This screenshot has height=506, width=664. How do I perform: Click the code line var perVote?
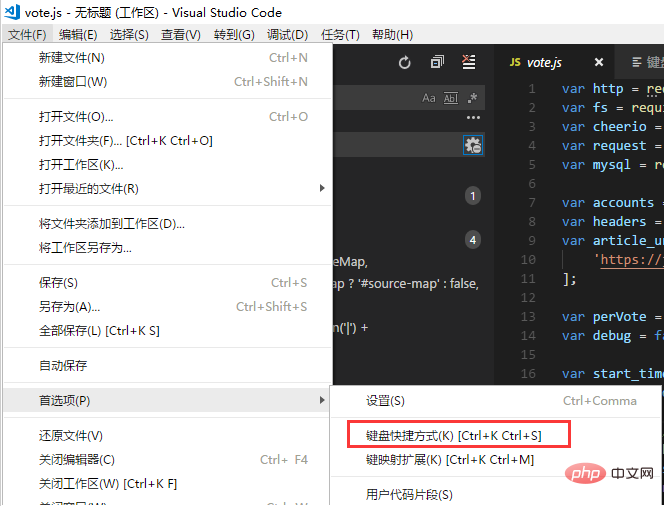[x=613, y=317]
